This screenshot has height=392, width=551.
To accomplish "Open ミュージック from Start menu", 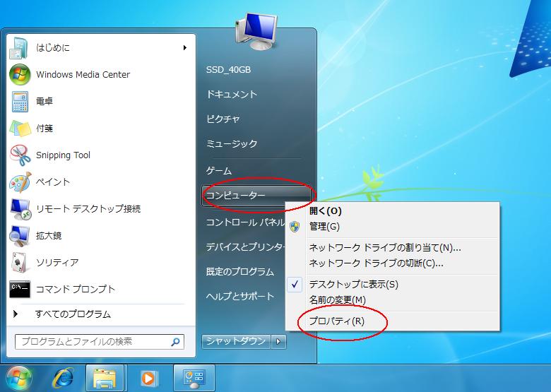I will coord(232,143).
